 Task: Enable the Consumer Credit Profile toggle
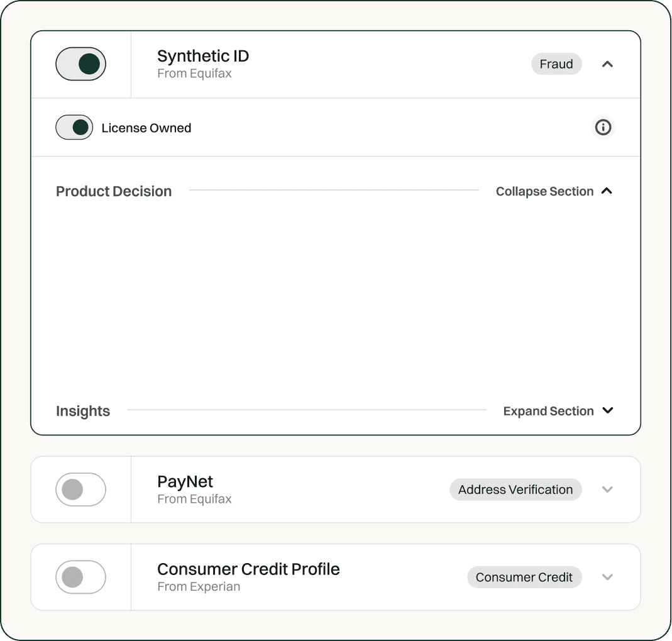(81, 577)
